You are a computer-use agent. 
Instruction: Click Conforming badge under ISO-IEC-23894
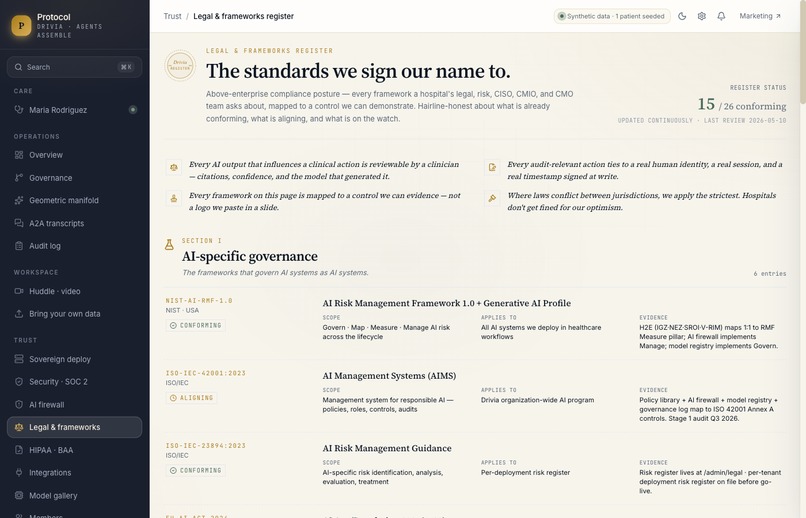coord(195,470)
